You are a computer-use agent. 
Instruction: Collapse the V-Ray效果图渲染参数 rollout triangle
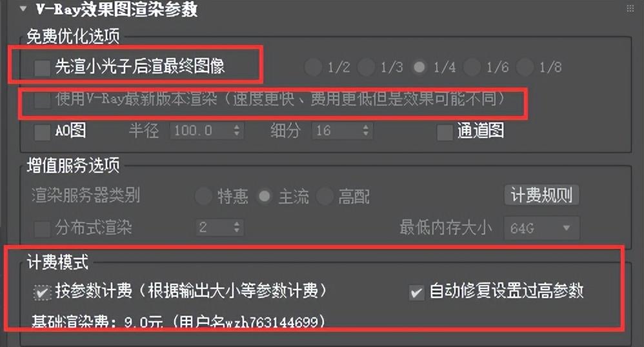pos(23,8)
